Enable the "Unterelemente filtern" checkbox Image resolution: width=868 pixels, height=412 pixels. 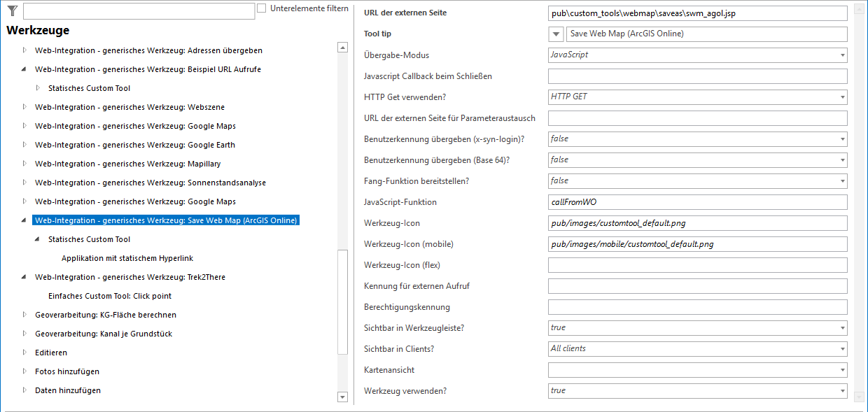click(x=261, y=7)
